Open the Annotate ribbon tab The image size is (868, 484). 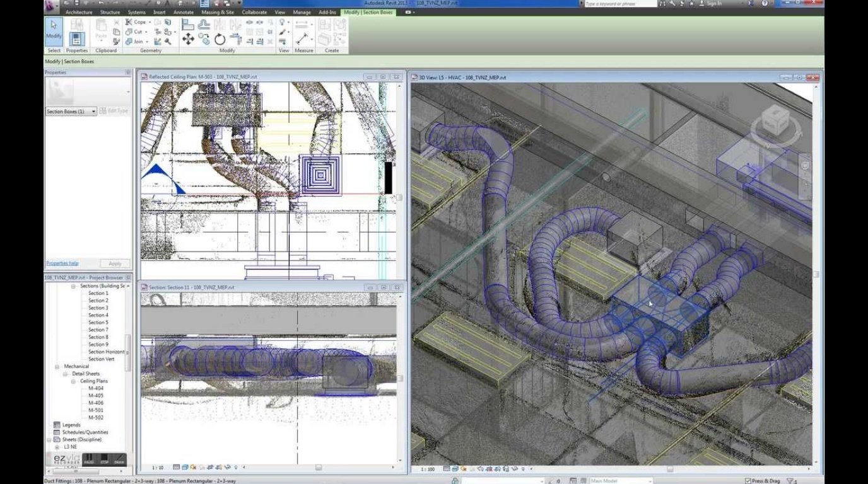184,12
